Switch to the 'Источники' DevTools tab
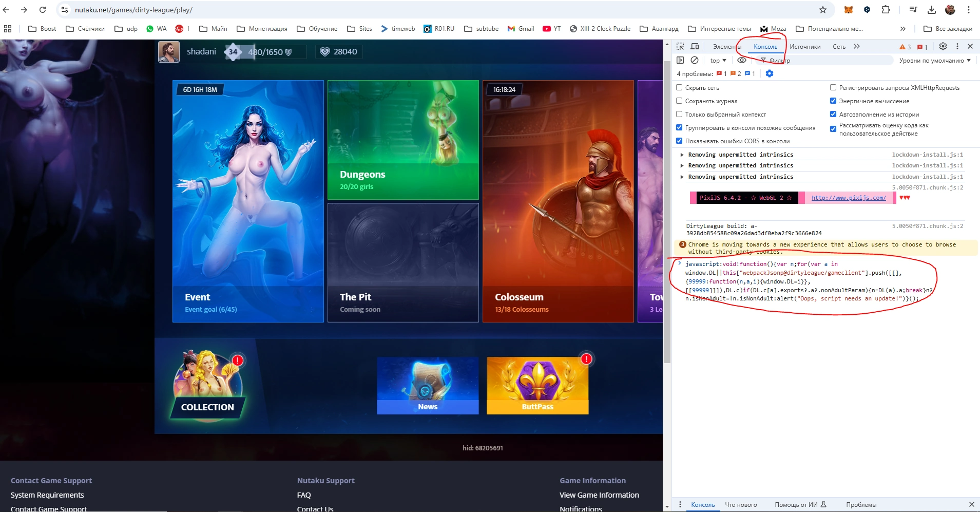 pyautogui.click(x=804, y=47)
